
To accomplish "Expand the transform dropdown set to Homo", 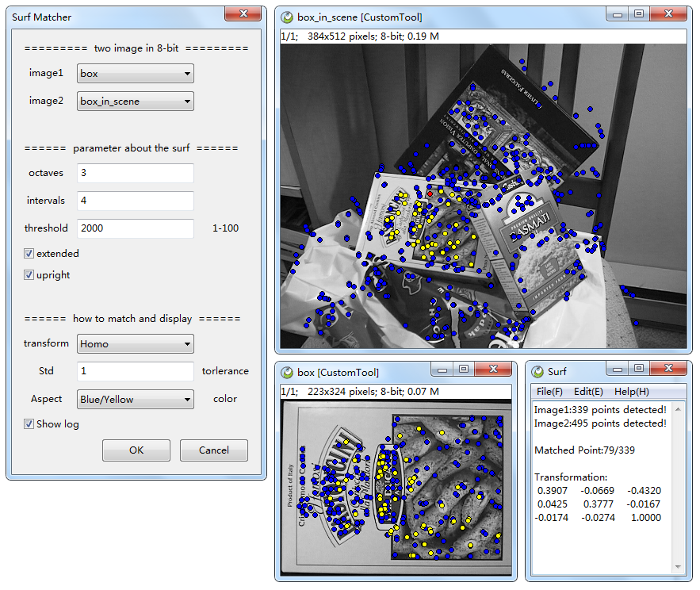I will (x=136, y=344).
